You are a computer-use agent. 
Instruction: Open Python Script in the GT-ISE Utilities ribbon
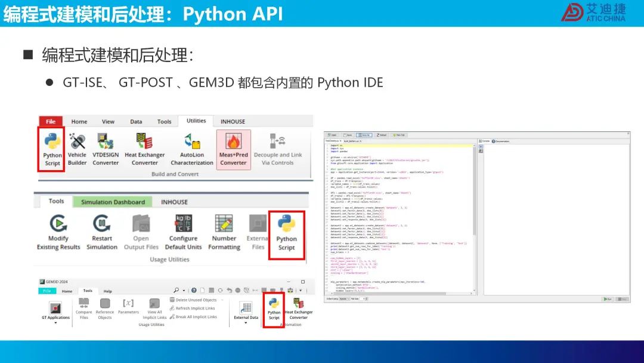(52, 149)
